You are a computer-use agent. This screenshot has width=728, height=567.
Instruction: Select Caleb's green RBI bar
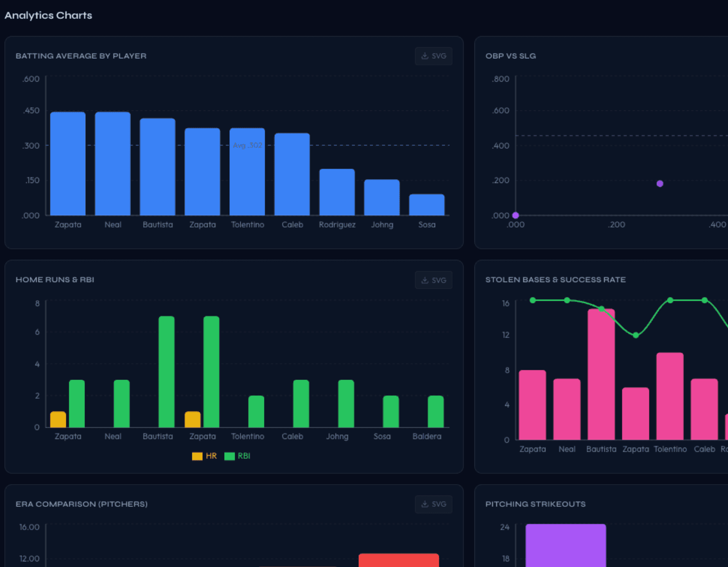click(301, 404)
